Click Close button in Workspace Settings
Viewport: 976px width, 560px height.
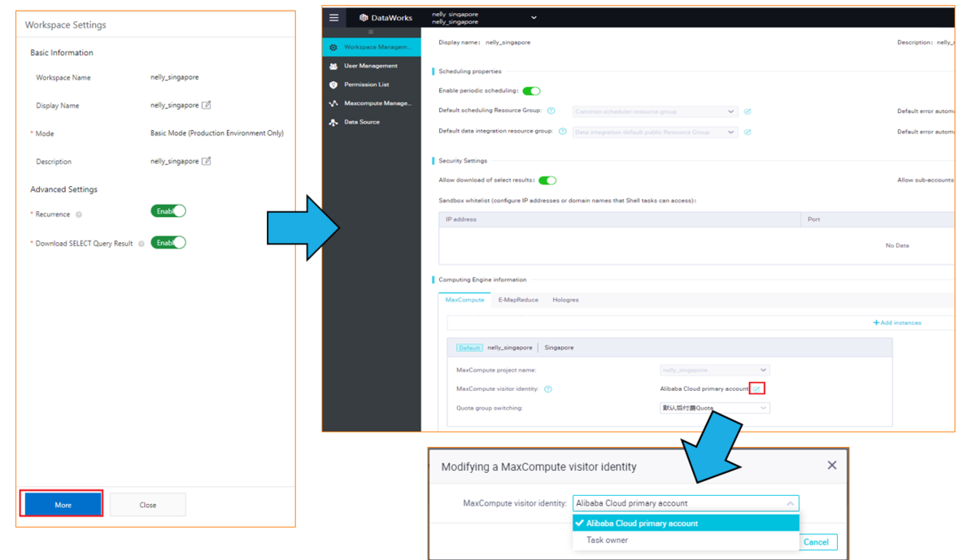pos(147,505)
